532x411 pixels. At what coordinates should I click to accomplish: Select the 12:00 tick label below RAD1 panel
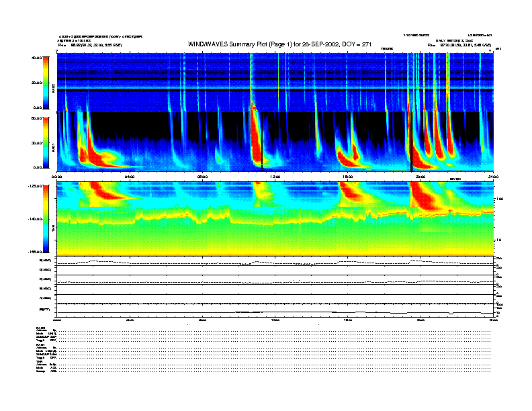[x=274, y=176]
